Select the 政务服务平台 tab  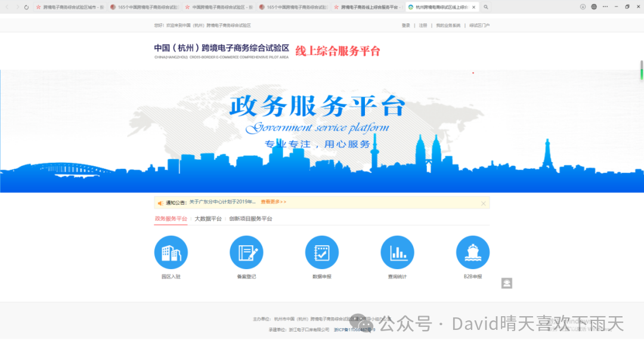(171, 219)
